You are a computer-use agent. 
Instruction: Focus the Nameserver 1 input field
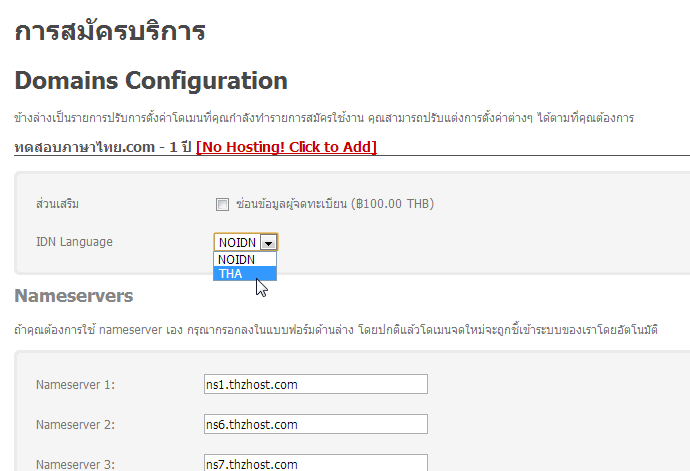coord(315,384)
